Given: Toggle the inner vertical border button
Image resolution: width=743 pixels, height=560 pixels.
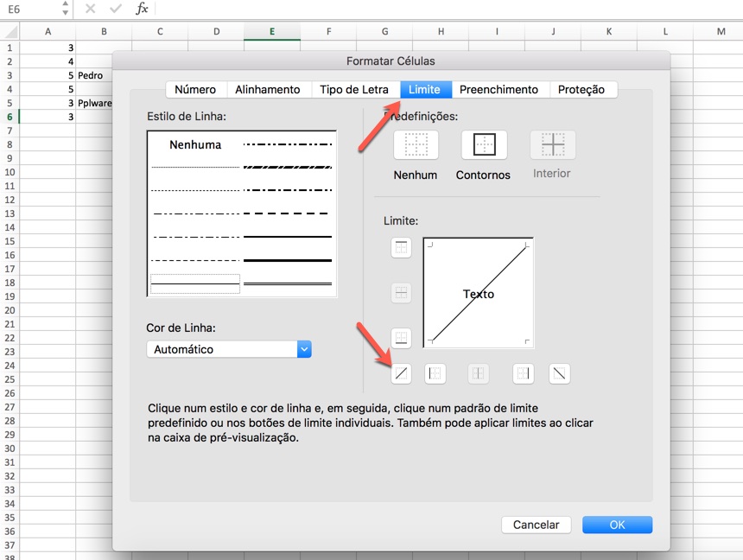Looking at the screenshot, I should pos(479,373).
